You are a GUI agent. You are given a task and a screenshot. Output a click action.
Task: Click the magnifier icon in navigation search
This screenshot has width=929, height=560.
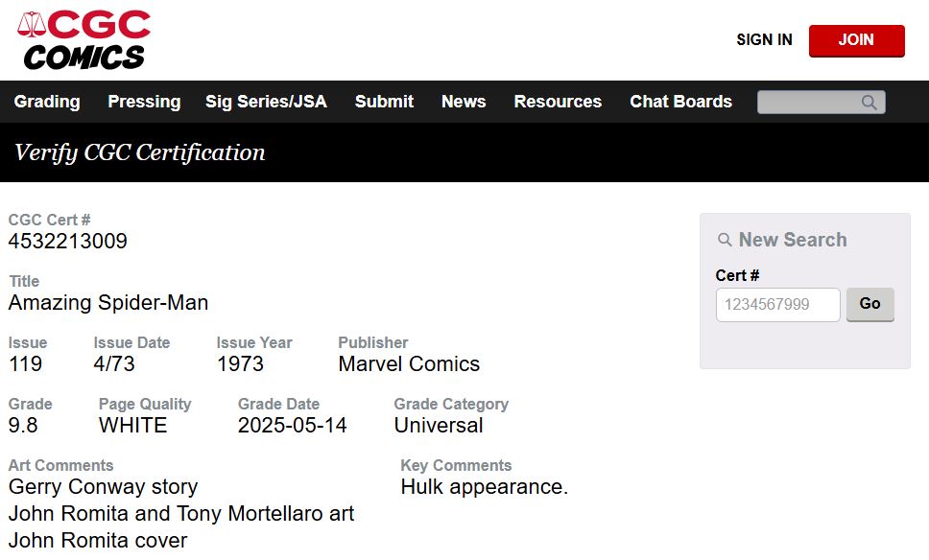(x=869, y=103)
